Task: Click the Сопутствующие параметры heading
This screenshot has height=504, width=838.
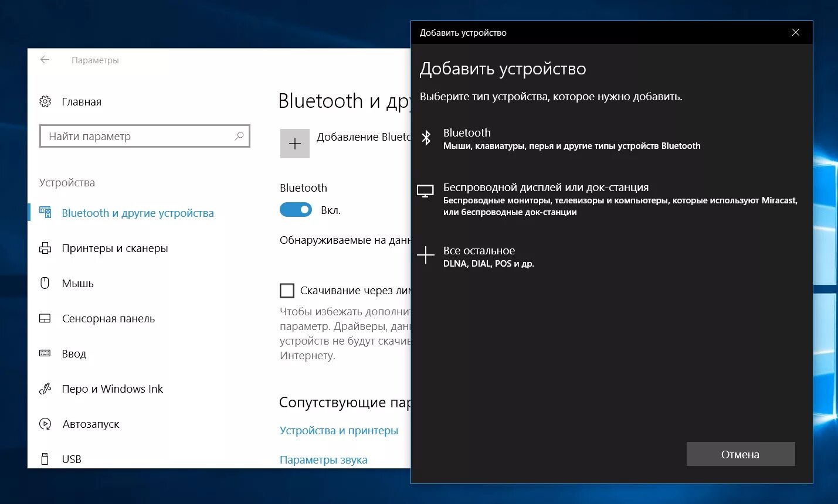Action: coord(345,403)
